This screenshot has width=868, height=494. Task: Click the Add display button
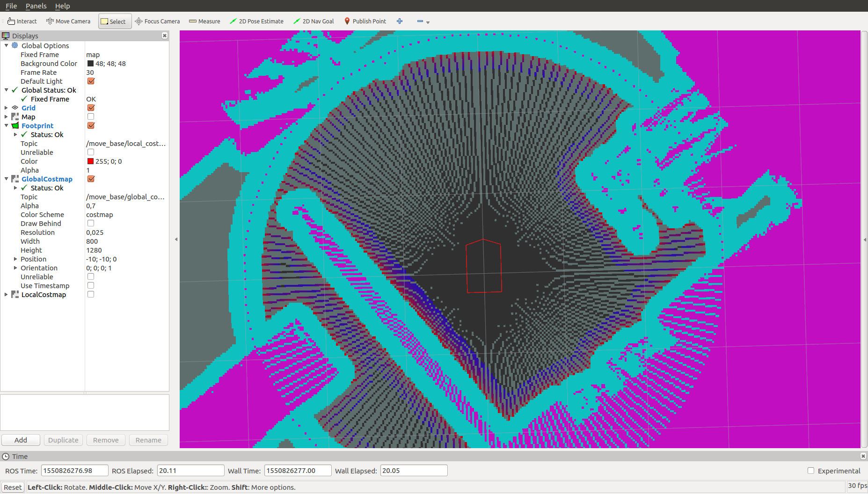pyautogui.click(x=21, y=440)
